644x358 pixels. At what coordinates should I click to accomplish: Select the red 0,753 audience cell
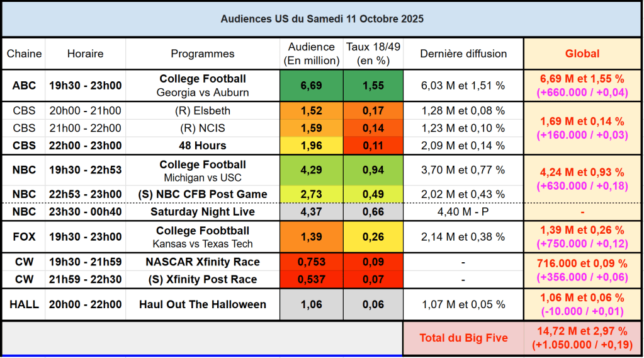pyautogui.click(x=312, y=262)
